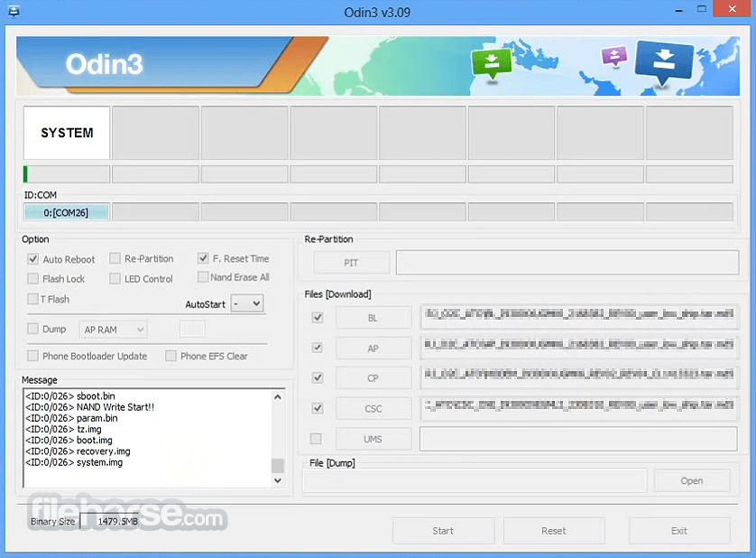Click the AP file button
This screenshot has height=558, width=756.
(373, 348)
